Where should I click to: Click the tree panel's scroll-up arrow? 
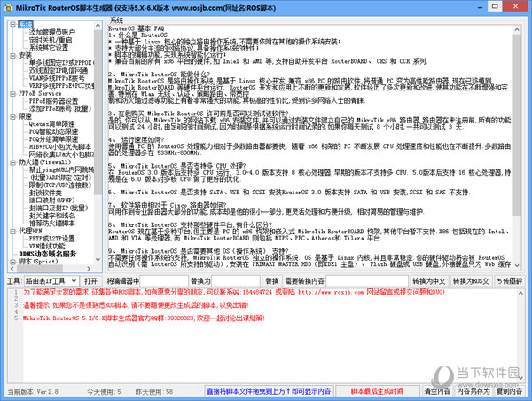[98, 26]
